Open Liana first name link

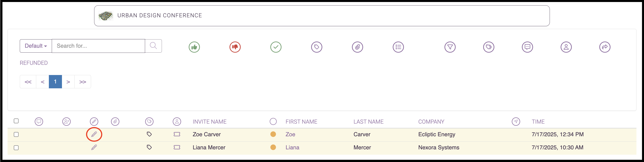[292, 148]
